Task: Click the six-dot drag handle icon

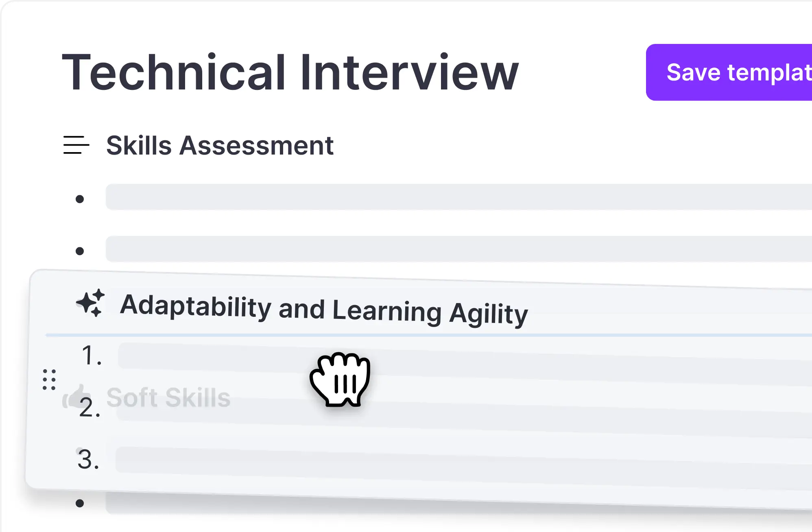Action: 49,380
